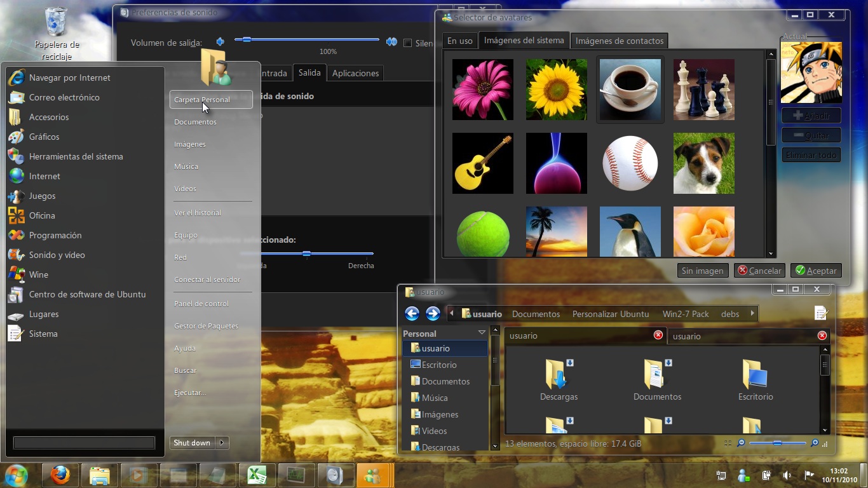Select the chess pieces avatar thumbnail

(703, 89)
